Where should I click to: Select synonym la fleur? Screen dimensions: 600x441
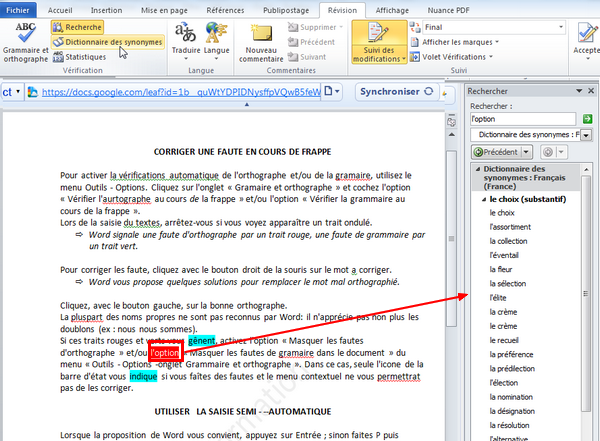pos(501,270)
